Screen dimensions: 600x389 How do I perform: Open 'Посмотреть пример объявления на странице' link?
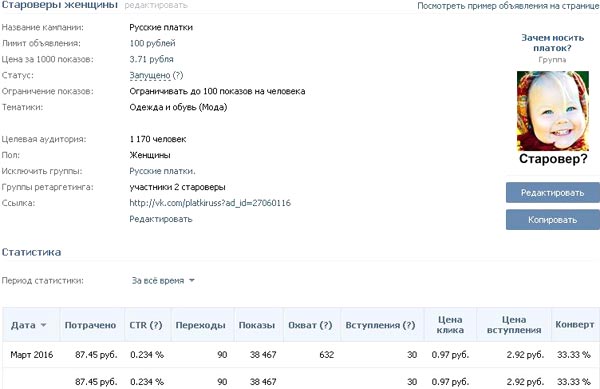point(508,6)
